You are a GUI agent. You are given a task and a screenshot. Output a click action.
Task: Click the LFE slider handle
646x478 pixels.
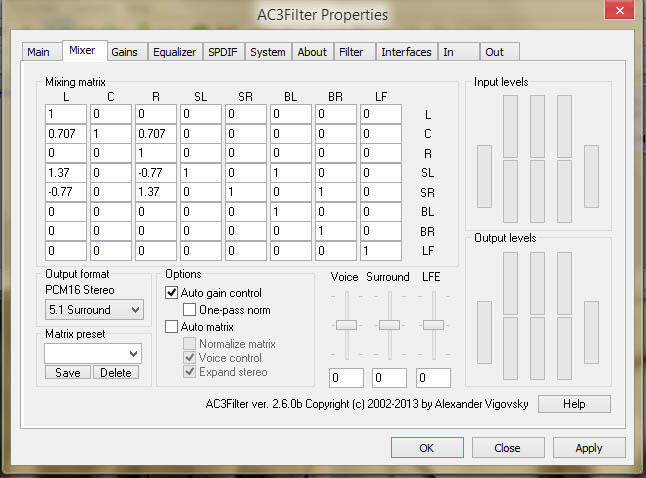(433, 325)
